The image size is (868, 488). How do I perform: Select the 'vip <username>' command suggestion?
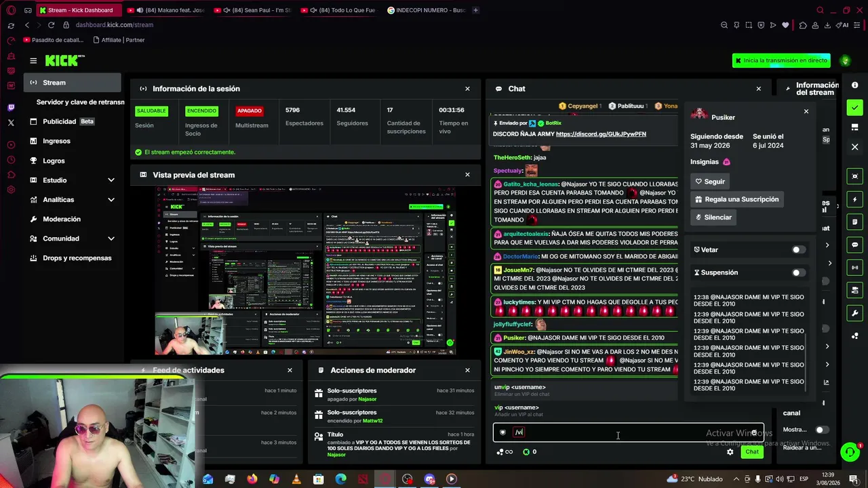pyautogui.click(x=585, y=410)
